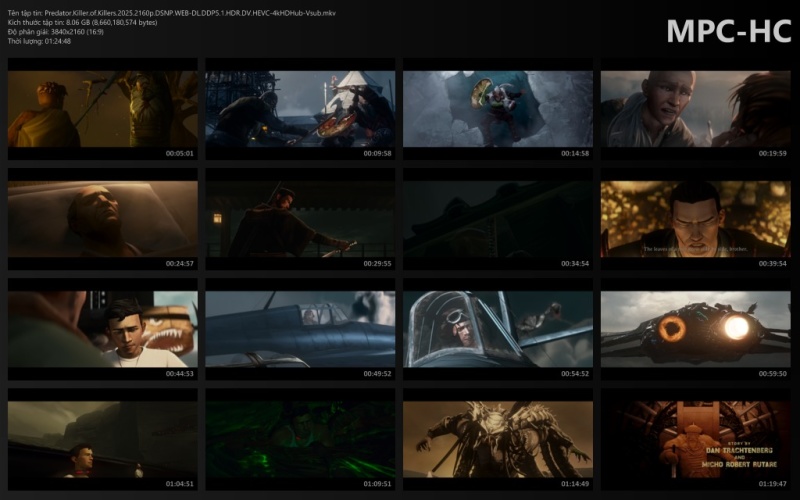Image resolution: width=800 pixels, height=500 pixels.
Task: Click the timestamp text 01:09:51
Action: pos(378,484)
